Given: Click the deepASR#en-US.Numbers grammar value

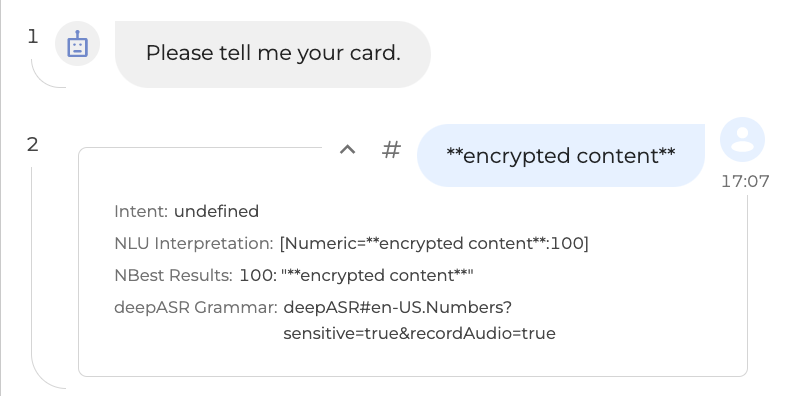Looking at the screenshot, I should click(x=397, y=308).
